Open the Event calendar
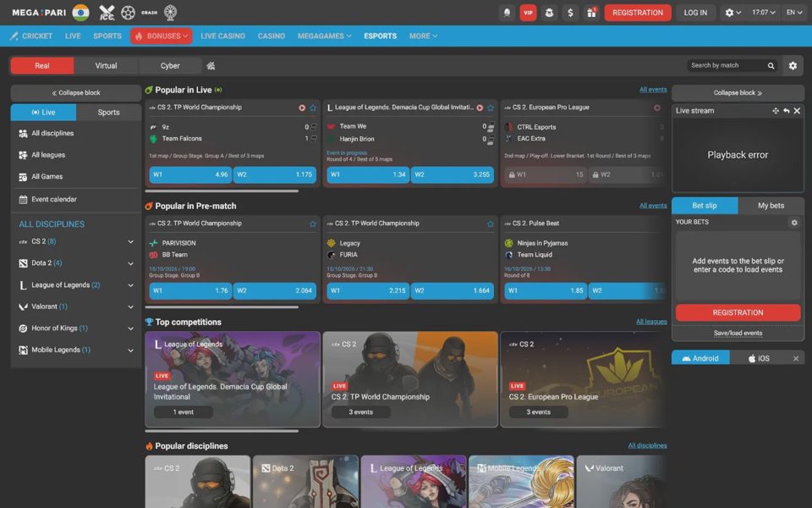The width and height of the screenshot is (812, 508). coord(75,200)
